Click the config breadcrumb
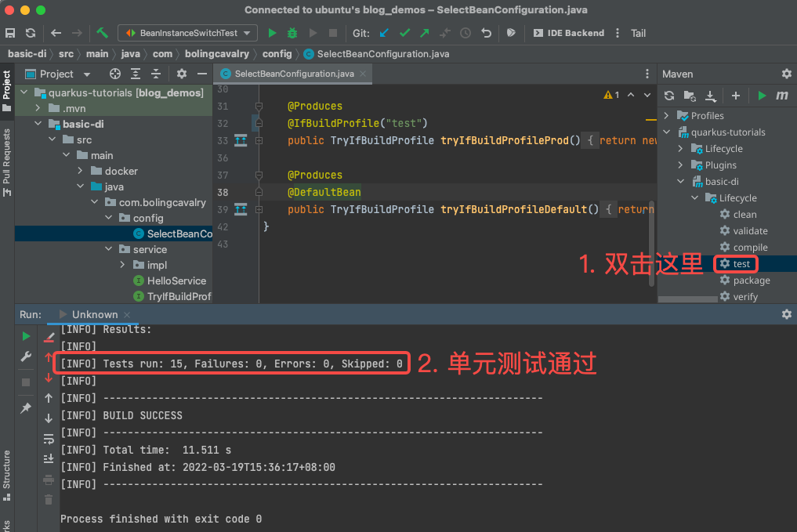This screenshot has width=797, height=532. tap(277, 54)
